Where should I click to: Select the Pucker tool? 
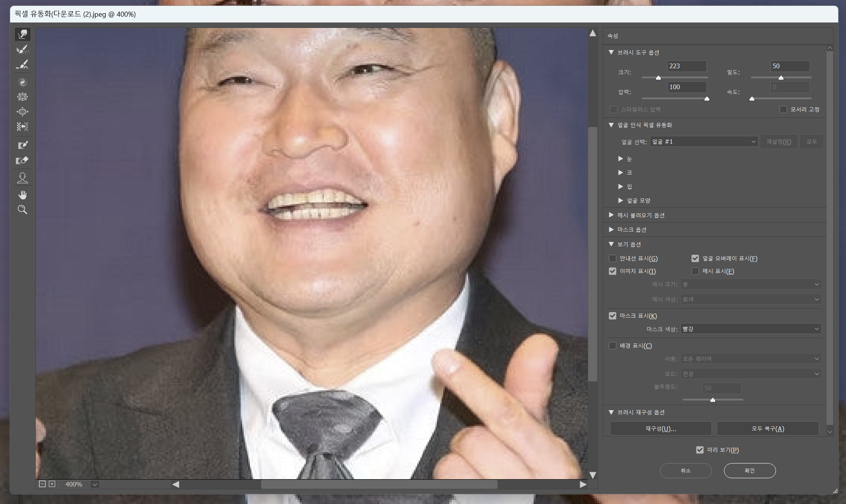(x=23, y=97)
